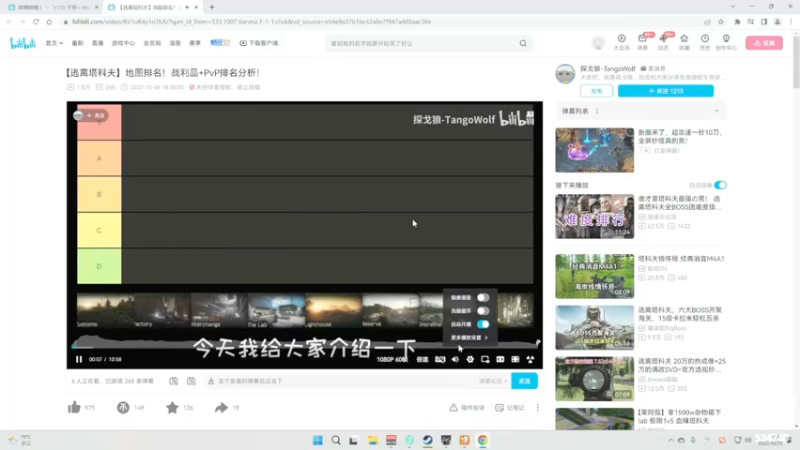
Task: Click the 关注 follow pill on the video overlay
Action: tap(91, 115)
